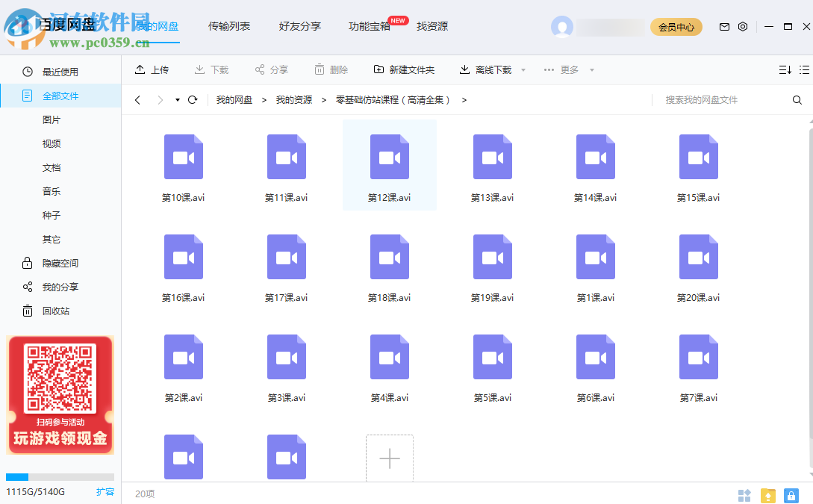Screen dimensions: 813x504
Task: Open the Baidu Netdisk settings gear
Action: (x=742, y=26)
